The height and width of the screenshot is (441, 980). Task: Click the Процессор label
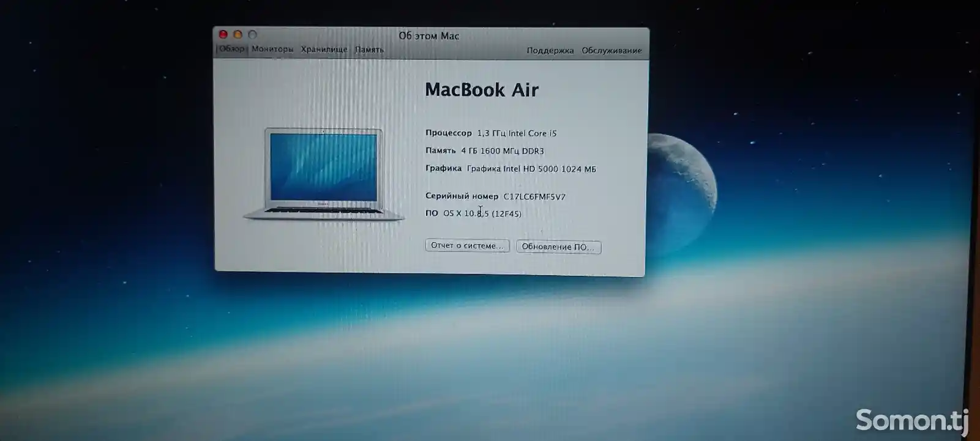click(x=449, y=133)
